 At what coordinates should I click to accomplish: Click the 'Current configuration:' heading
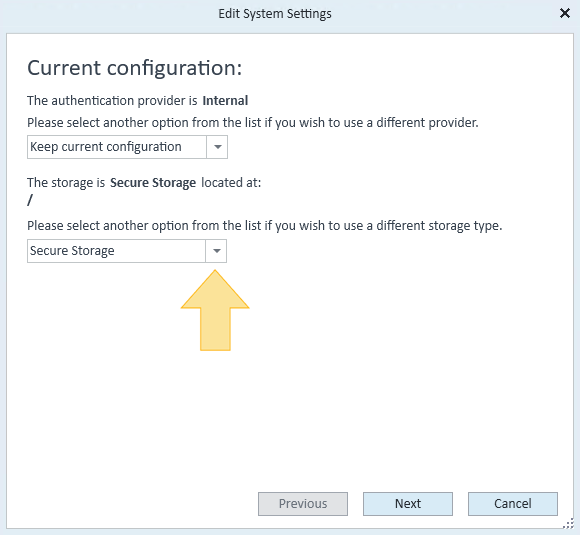(x=135, y=68)
